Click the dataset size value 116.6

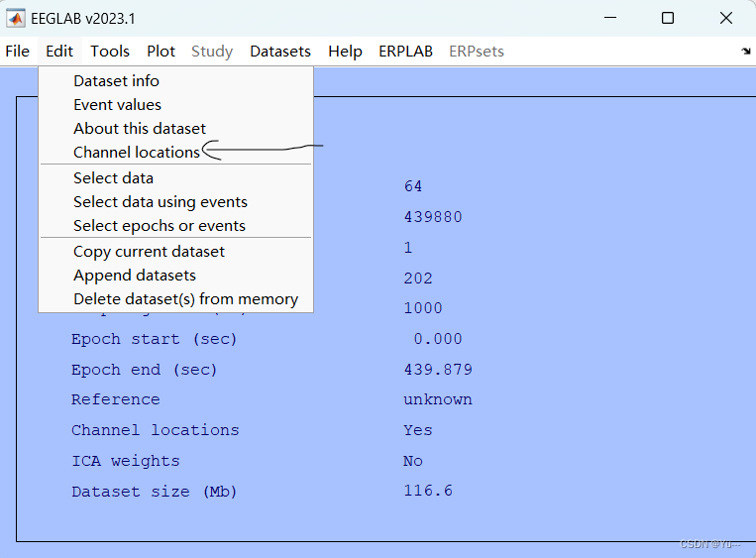(x=428, y=491)
